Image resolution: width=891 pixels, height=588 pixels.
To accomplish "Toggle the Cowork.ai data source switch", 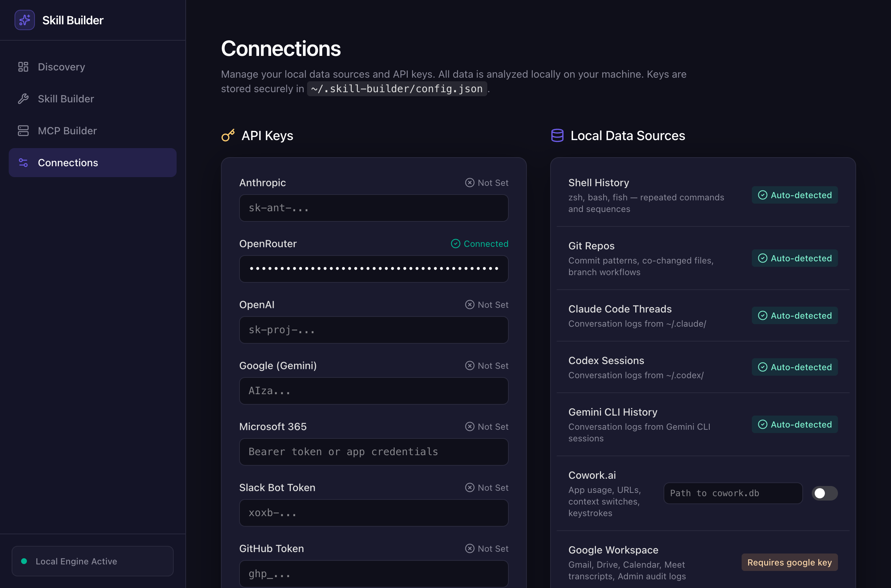I will click(824, 493).
